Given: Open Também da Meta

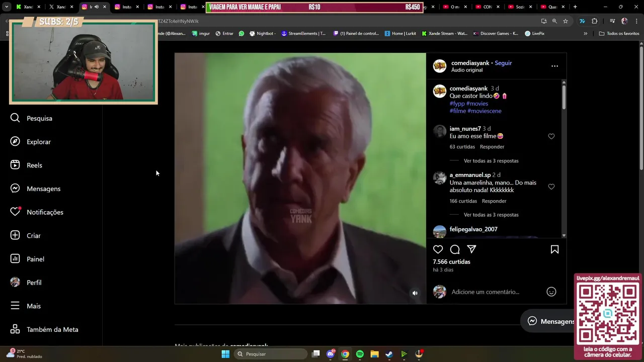Looking at the screenshot, I should click(x=44, y=329).
